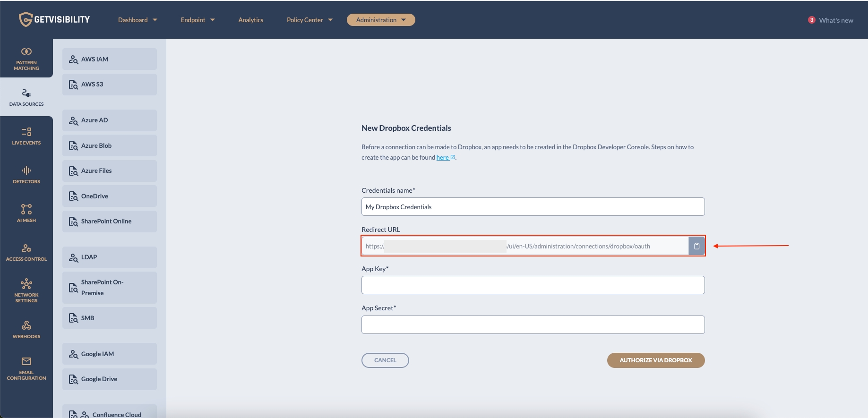
Task: Select SharePoint On-Premise data source
Action: pos(110,288)
